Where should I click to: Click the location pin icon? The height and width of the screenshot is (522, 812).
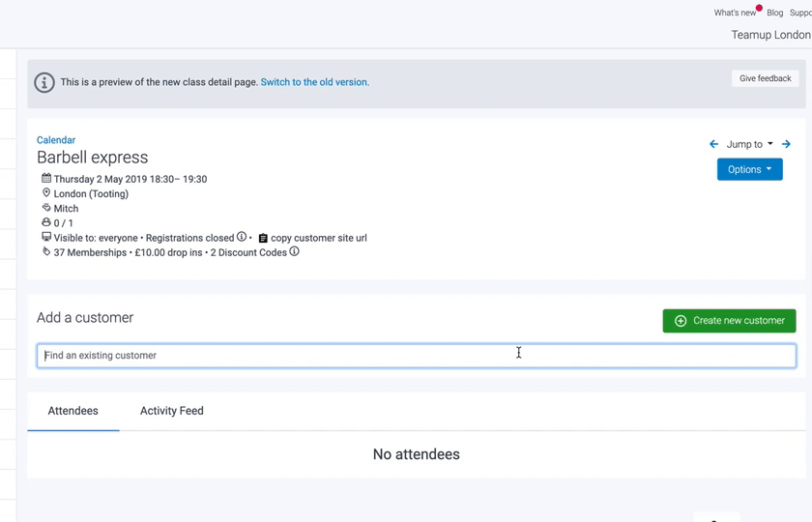[46, 193]
